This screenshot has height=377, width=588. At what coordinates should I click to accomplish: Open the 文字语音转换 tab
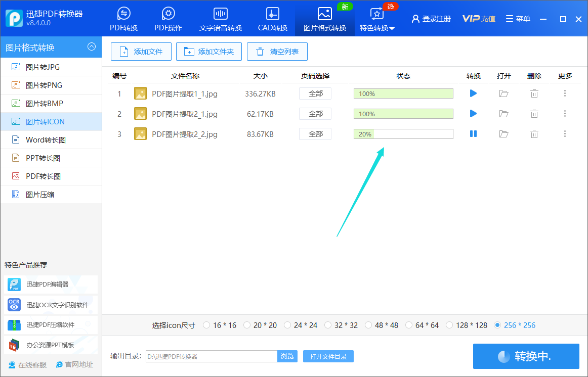tap(221, 19)
